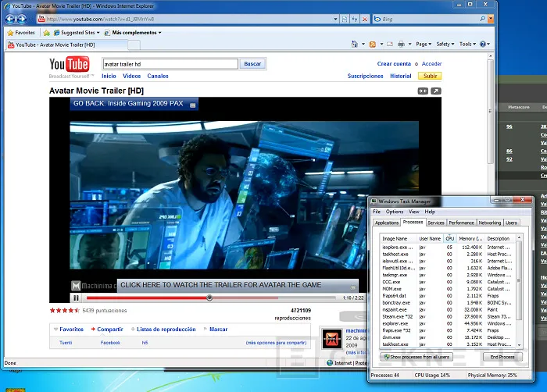
Task: Click the yellow Subir button
Action: click(x=430, y=76)
